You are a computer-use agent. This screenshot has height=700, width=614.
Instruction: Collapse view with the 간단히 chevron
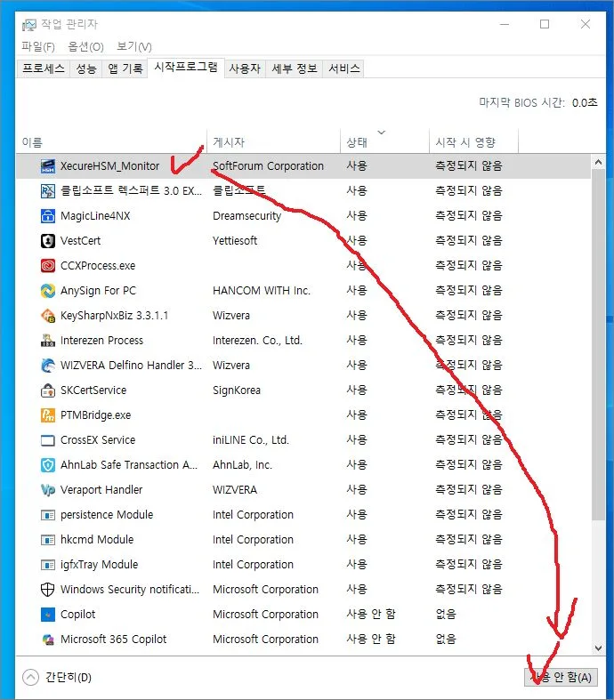(31, 678)
